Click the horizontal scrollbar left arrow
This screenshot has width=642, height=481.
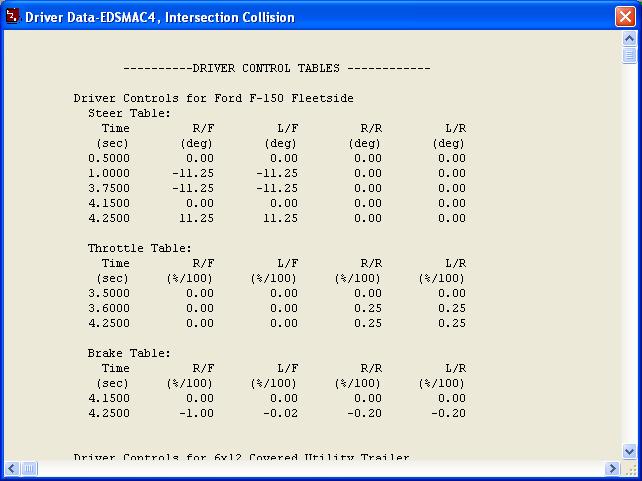pyautogui.click(x=11, y=468)
